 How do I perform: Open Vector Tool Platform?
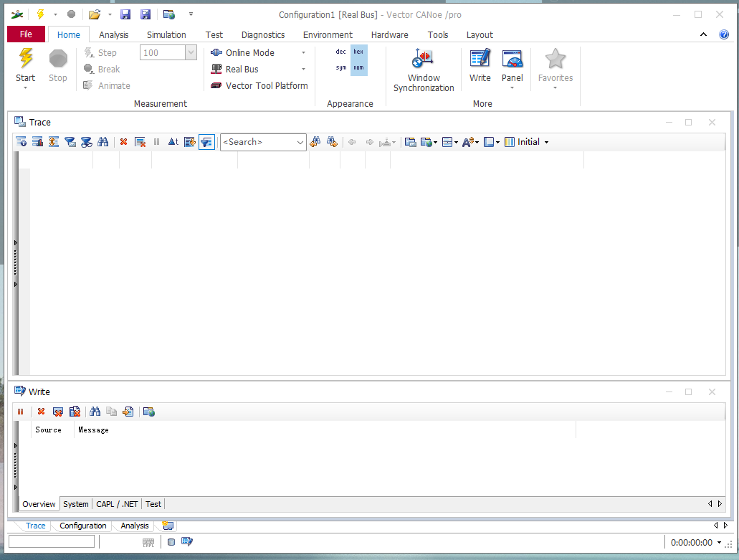pyautogui.click(x=259, y=86)
